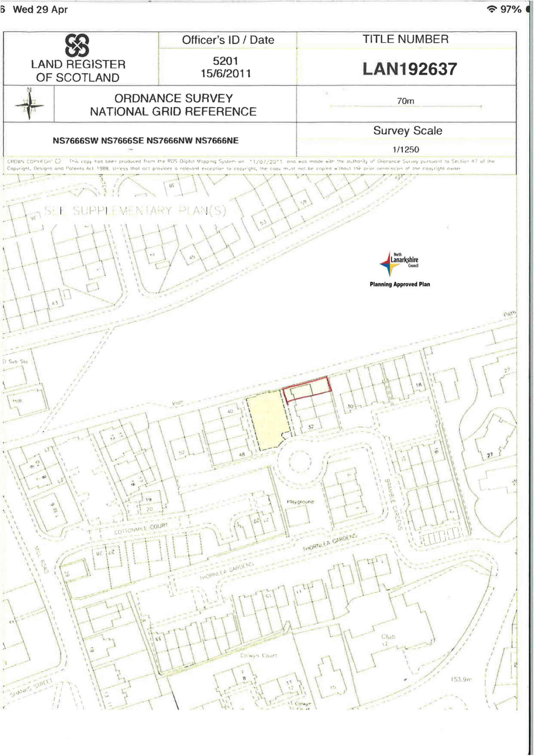Select grid reference NS7666NE
Screen dimensions: 534x756
coord(217,141)
